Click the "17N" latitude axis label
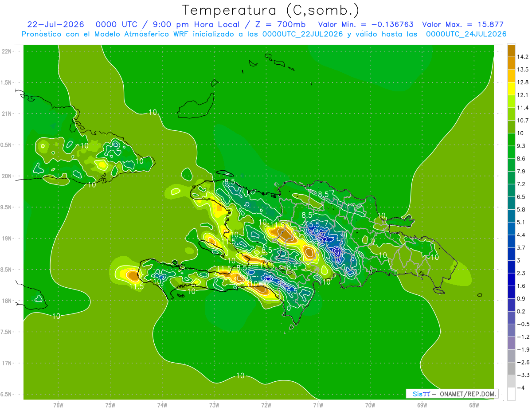This screenshot has height=411, width=532. (x=6, y=363)
